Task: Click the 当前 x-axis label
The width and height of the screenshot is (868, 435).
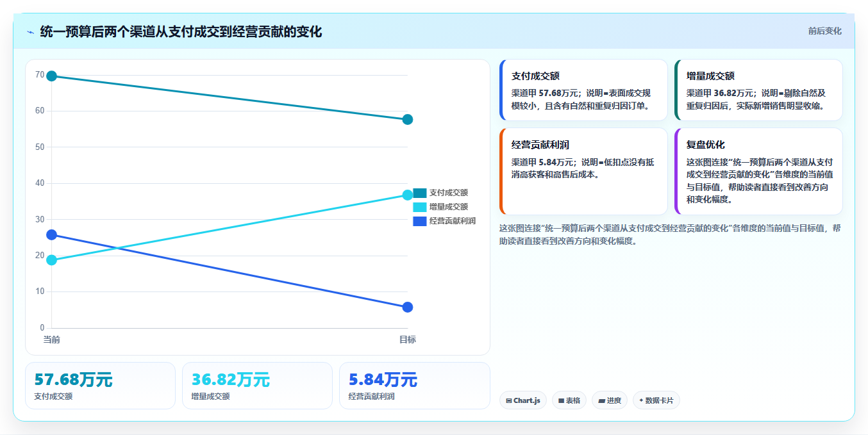Action: click(52, 340)
